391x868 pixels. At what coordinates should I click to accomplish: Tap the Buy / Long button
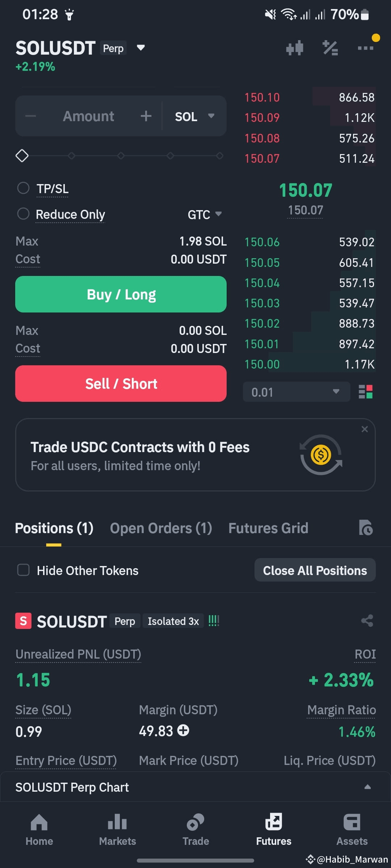click(121, 294)
